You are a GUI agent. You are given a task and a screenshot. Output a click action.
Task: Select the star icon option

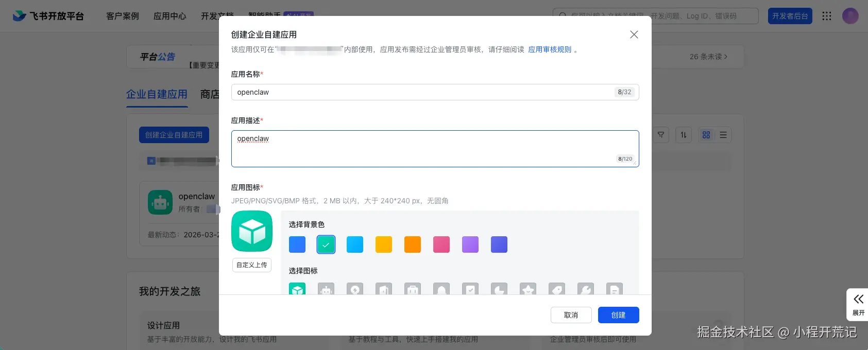pos(528,289)
